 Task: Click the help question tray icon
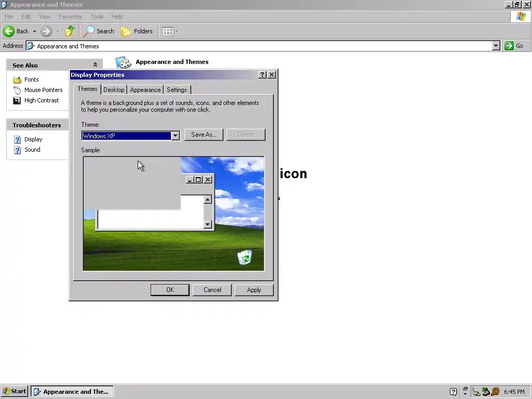click(453, 392)
